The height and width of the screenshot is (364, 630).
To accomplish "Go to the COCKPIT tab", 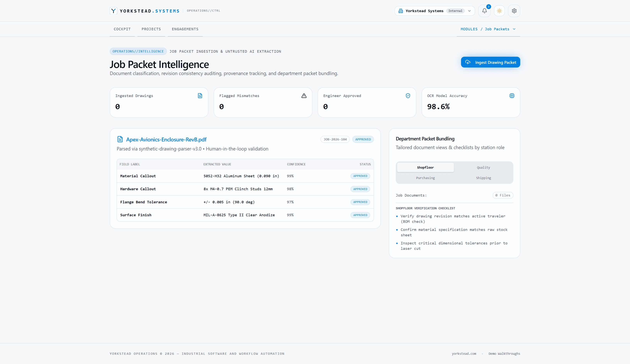I will click(122, 29).
